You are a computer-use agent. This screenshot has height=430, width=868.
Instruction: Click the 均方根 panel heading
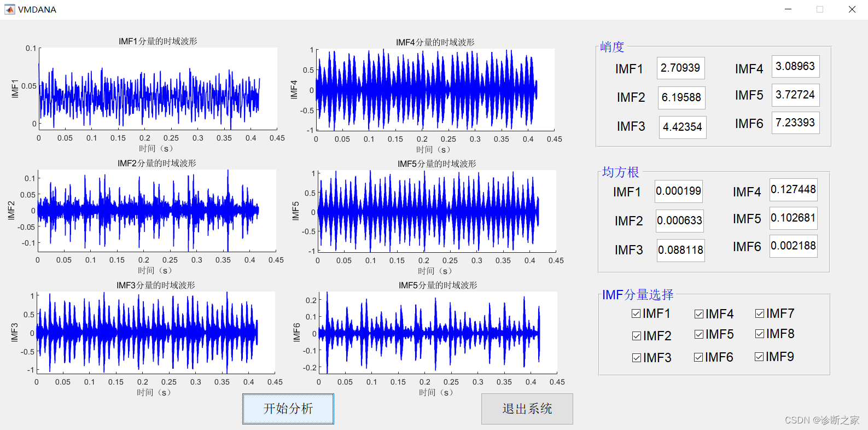click(x=621, y=172)
